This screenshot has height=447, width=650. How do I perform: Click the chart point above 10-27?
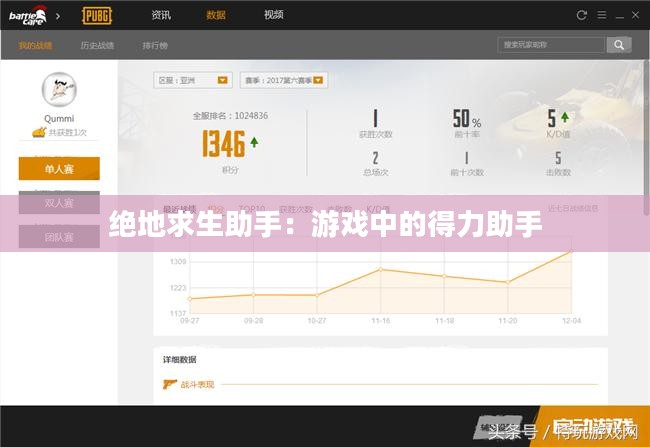(317, 295)
